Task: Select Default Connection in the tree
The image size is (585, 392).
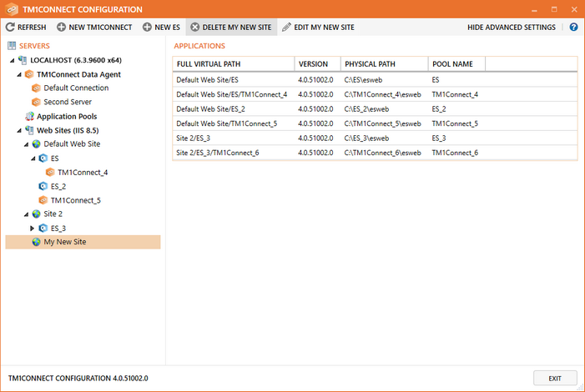Action: 76,88
